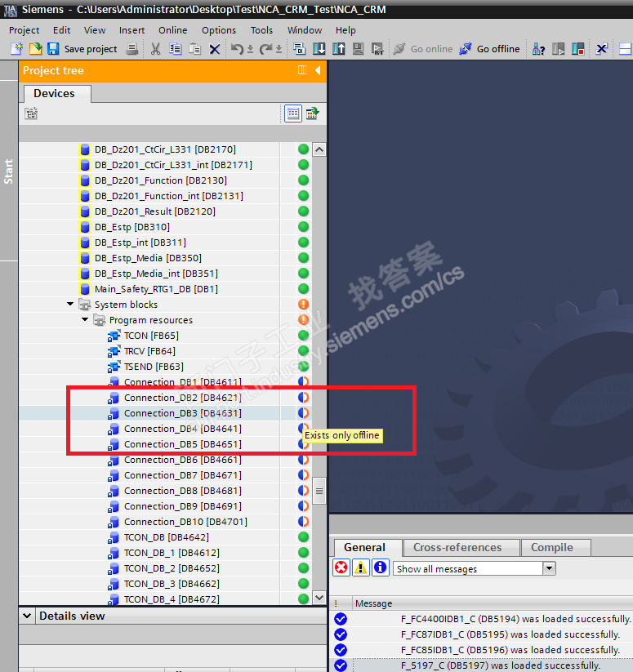Click the Cross-reference X toolbar icon

(601, 49)
